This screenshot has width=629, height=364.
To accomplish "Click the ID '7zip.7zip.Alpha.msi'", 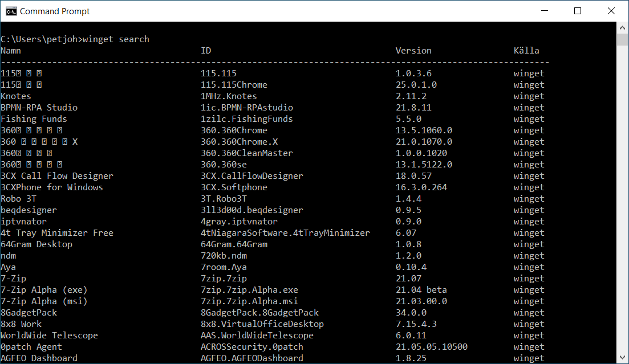I will (250, 301).
